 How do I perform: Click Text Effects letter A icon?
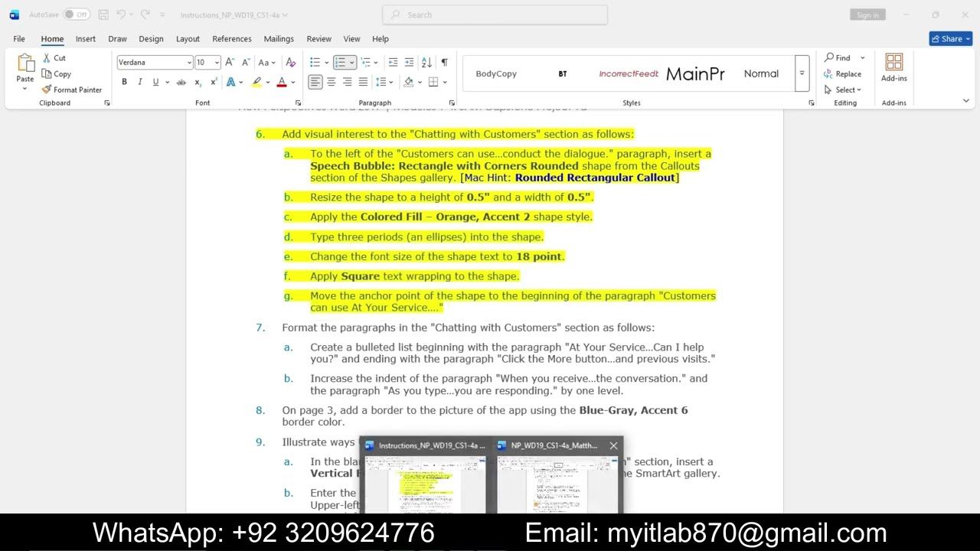click(231, 82)
